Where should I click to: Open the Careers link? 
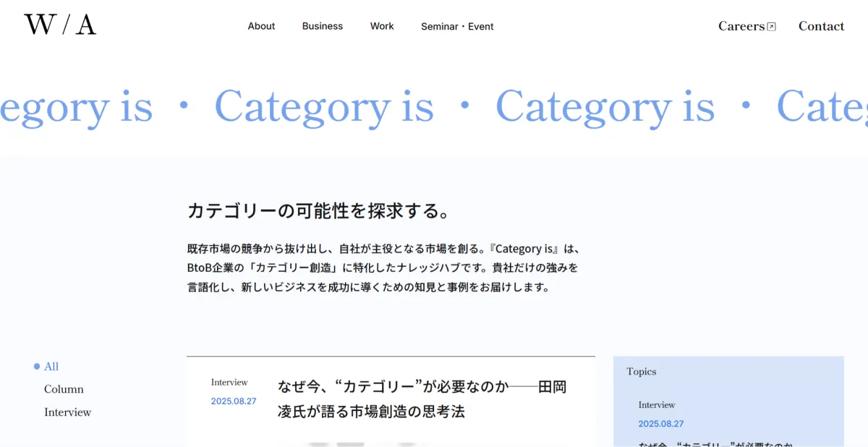pos(741,26)
